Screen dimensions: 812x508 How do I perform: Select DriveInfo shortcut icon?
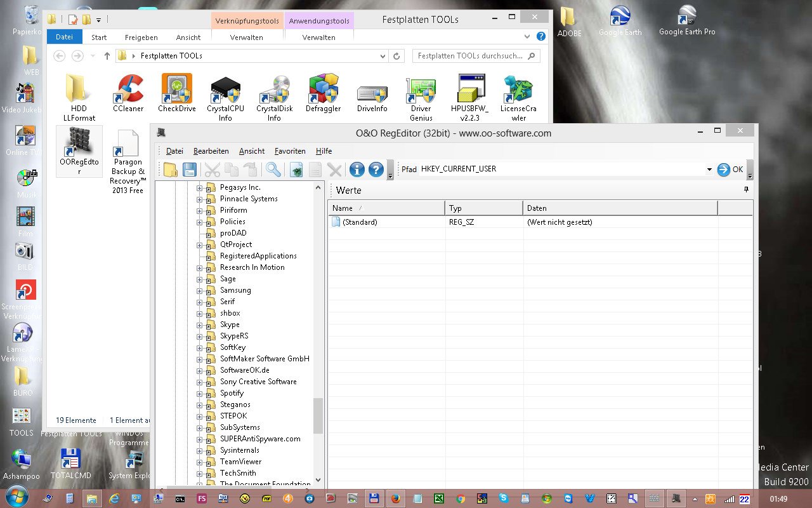[x=372, y=98]
